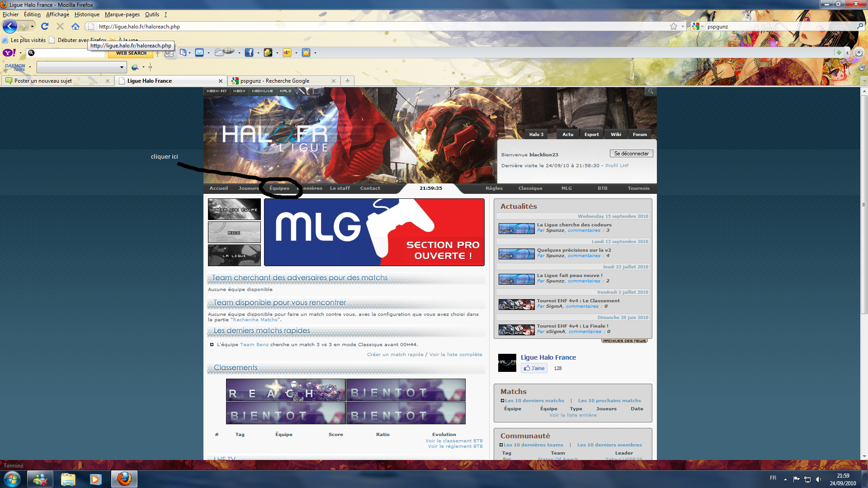Click the CRÉER UNE ÉQUIPE thumbnail

pos(234,209)
